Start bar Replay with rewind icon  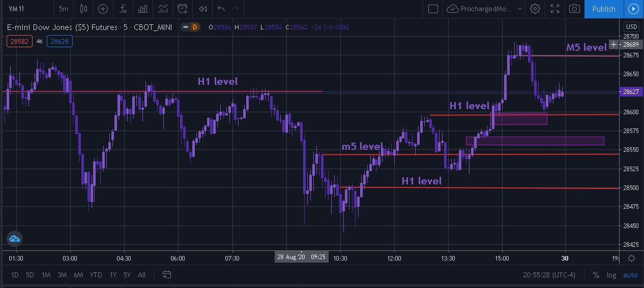[x=202, y=9]
